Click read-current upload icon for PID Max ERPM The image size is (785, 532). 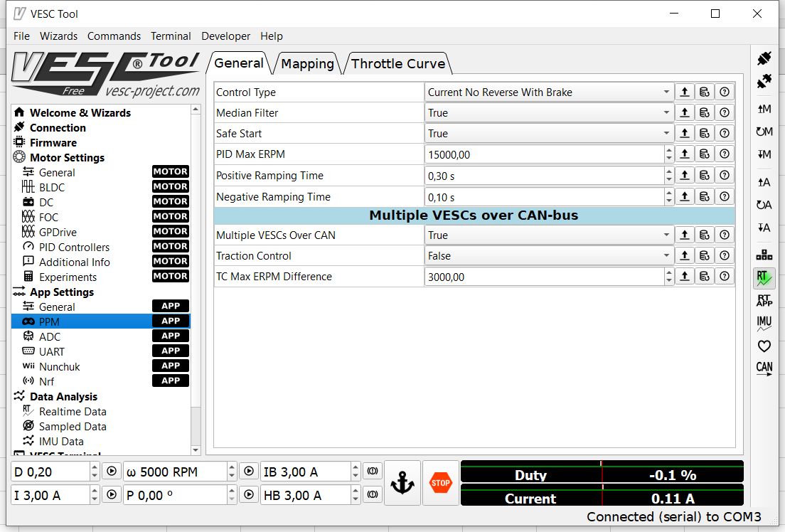pos(684,154)
